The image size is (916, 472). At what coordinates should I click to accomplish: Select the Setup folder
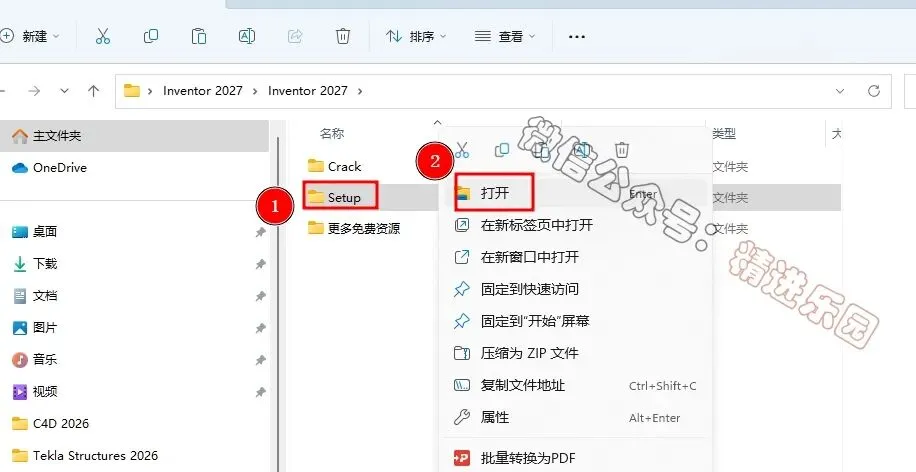[x=335, y=197]
